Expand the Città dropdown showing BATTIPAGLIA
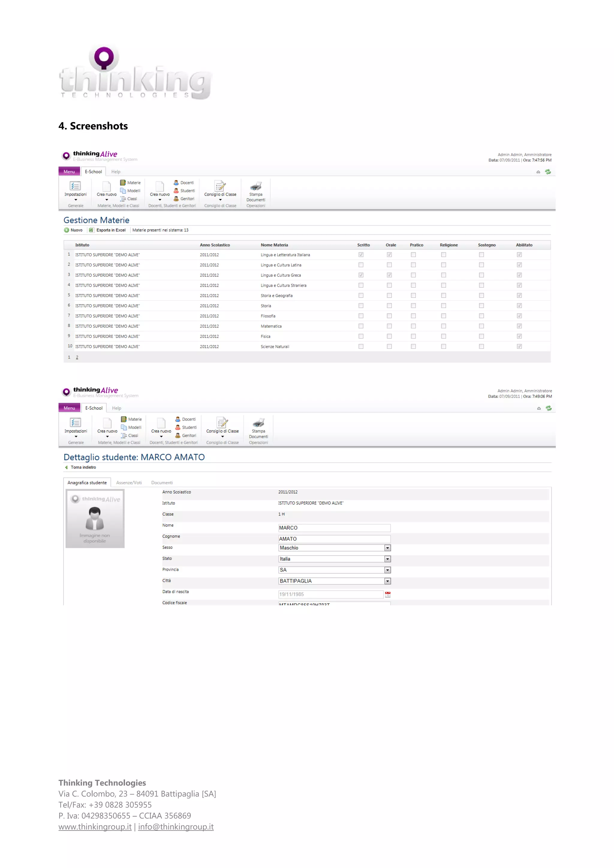The width and height of the screenshot is (614, 868). pyautogui.click(x=388, y=581)
